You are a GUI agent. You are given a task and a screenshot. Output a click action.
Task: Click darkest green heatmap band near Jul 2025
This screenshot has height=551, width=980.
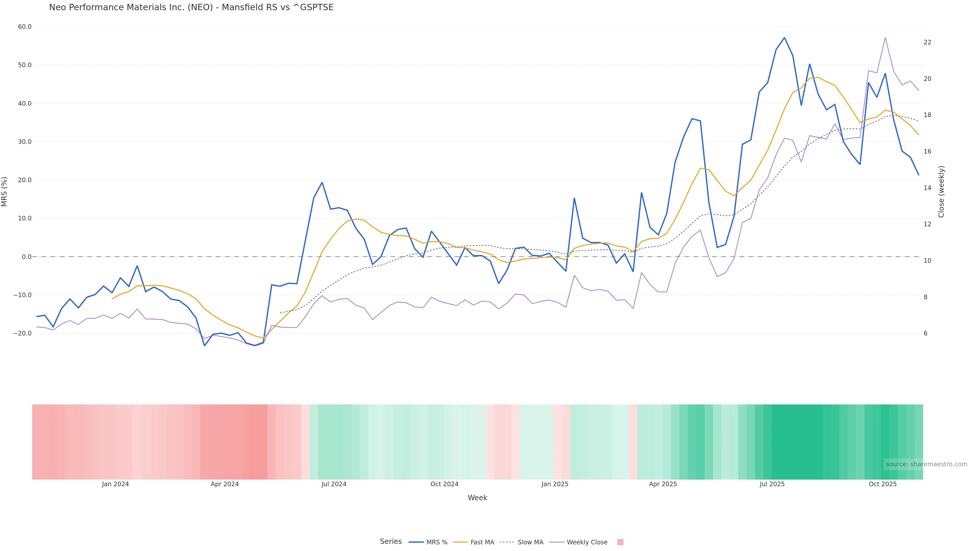pos(797,441)
